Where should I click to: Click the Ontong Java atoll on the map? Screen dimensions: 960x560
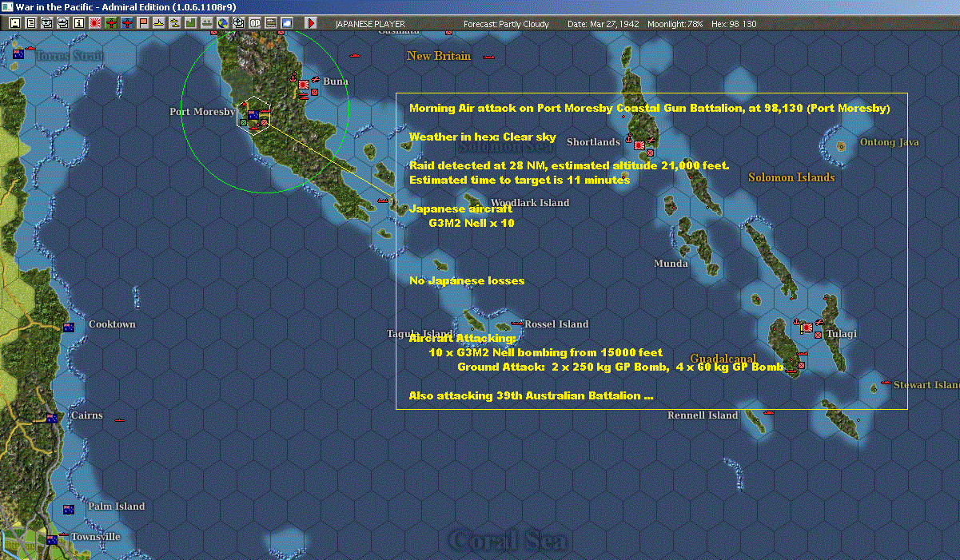[841, 146]
